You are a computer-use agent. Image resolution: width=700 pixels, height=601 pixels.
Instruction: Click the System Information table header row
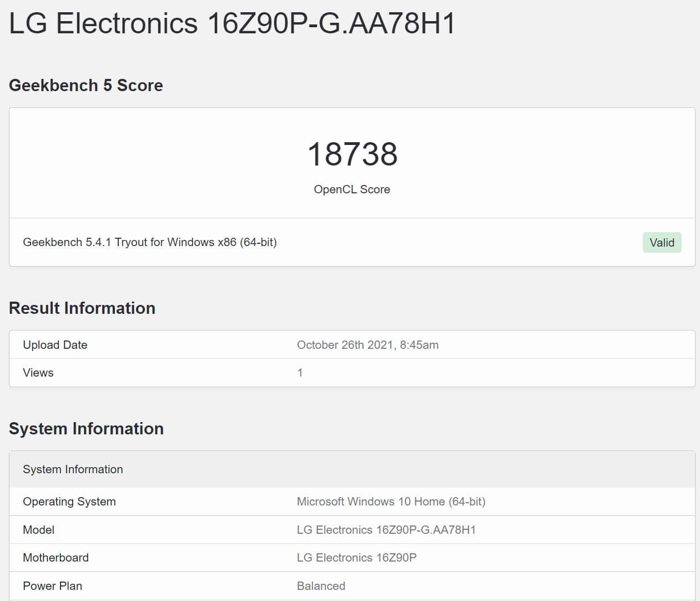tap(352, 469)
